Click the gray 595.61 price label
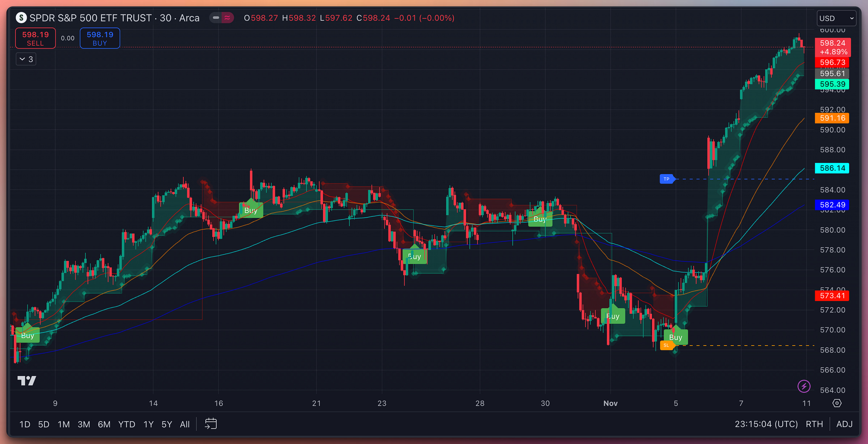The height and width of the screenshot is (444, 868). pos(832,73)
